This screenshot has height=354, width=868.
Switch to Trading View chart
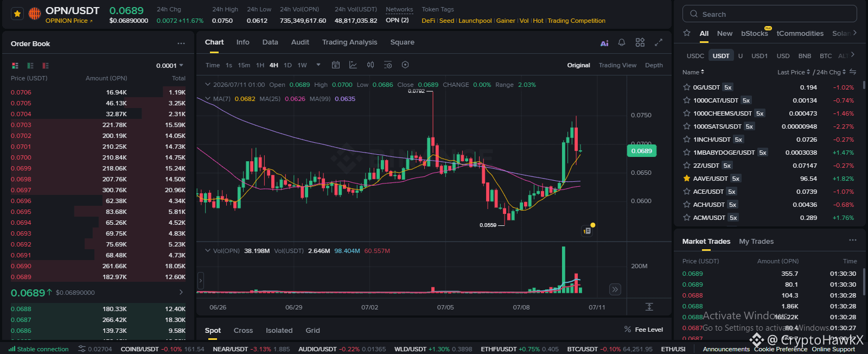pos(617,65)
